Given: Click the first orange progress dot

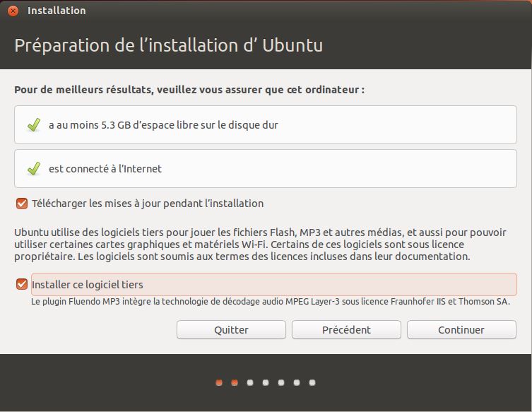Looking at the screenshot, I should pyautogui.click(x=219, y=383).
